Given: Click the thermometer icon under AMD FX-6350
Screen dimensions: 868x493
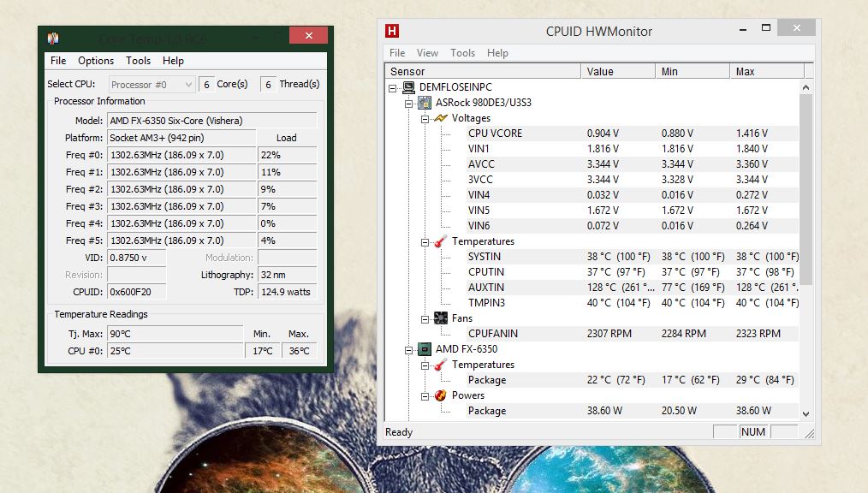Looking at the screenshot, I should tap(441, 365).
